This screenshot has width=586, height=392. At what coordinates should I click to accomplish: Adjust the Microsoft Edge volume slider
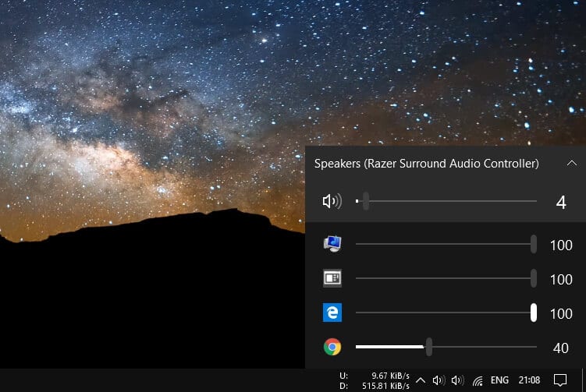pos(446,313)
